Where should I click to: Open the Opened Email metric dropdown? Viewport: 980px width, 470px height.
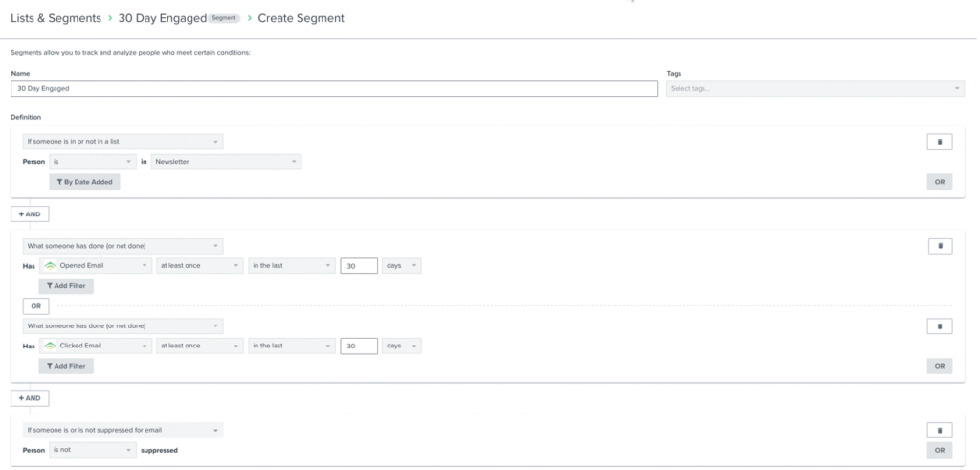click(x=97, y=266)
